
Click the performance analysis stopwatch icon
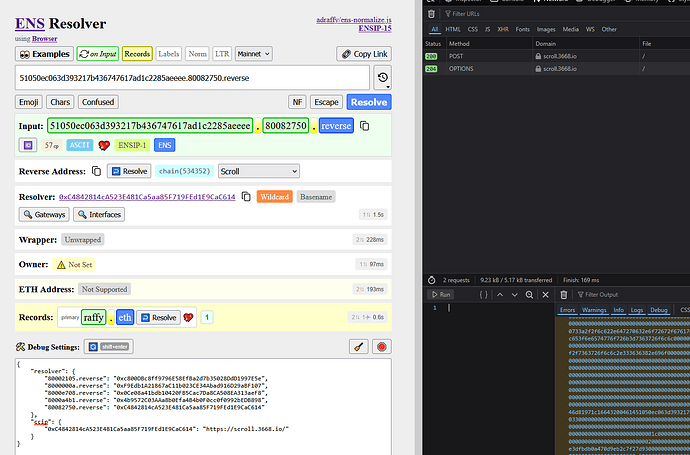click(x=432, y=280)
